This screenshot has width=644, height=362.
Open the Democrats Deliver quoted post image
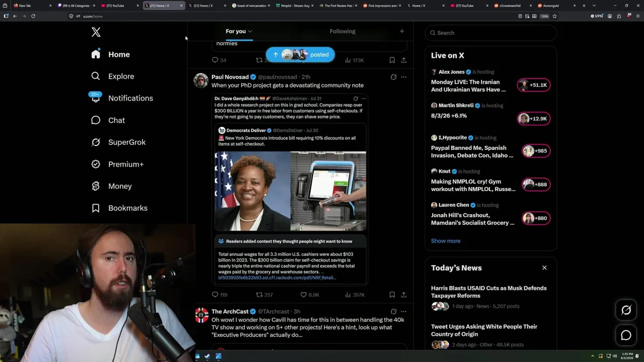(290, 191)
